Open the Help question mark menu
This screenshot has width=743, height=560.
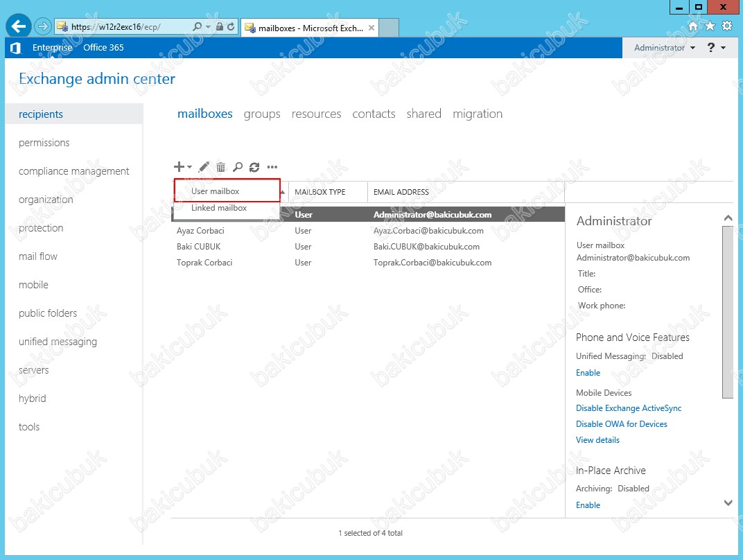click(715, 47)
